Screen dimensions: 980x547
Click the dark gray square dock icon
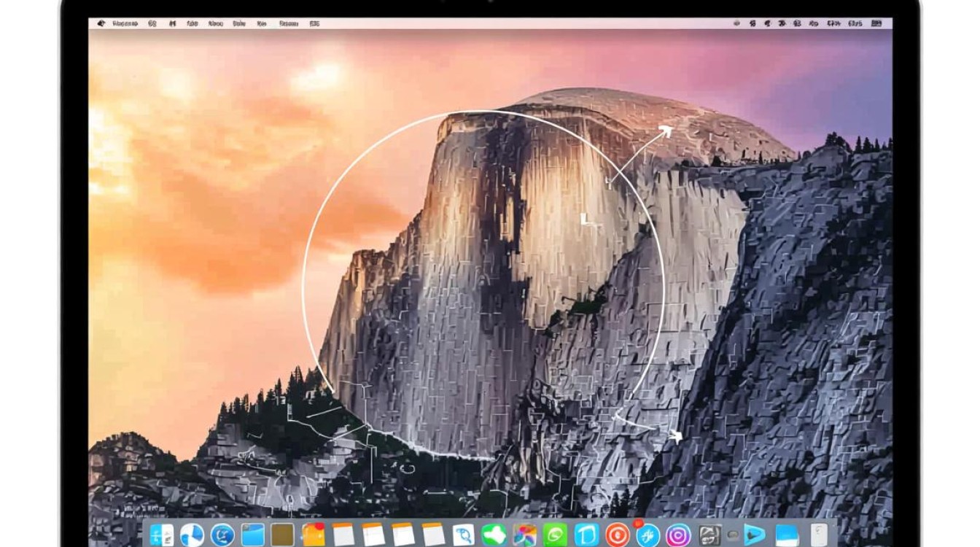click(709, 535)
